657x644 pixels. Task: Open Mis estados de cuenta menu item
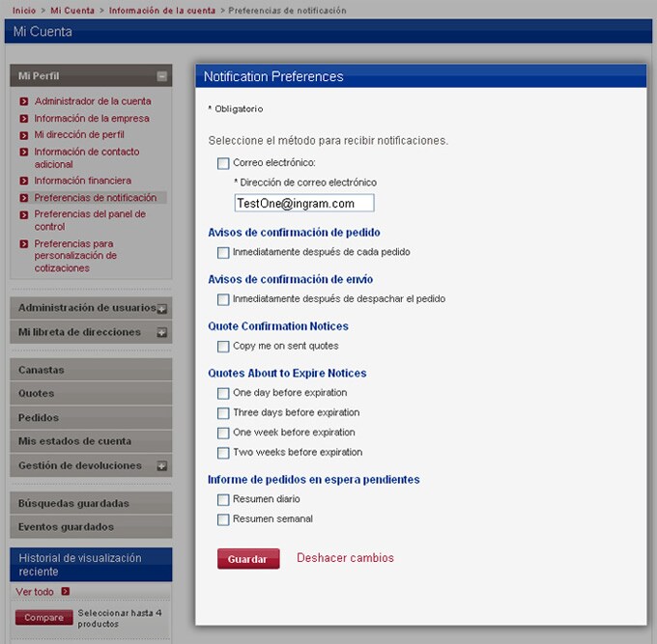(x=91, y=441)
